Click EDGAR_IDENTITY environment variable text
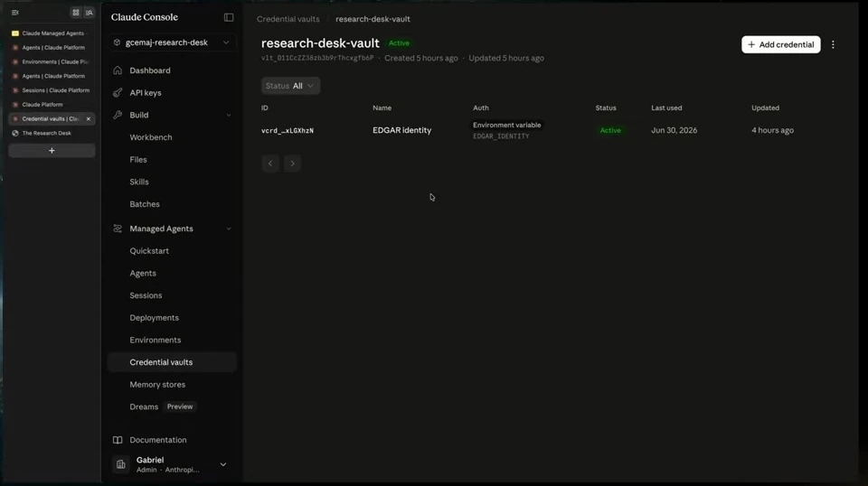 pyautogui.click(x=501, y=136)
